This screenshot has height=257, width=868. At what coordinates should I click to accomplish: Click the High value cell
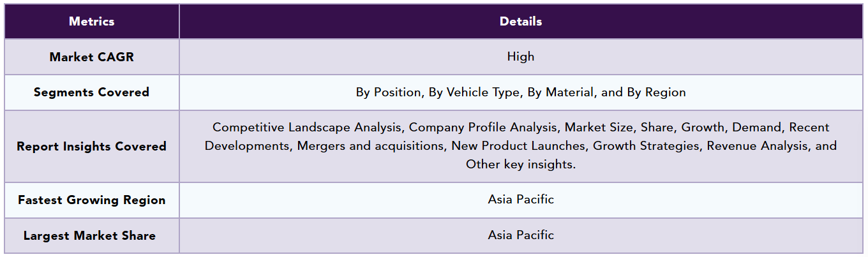521,57
